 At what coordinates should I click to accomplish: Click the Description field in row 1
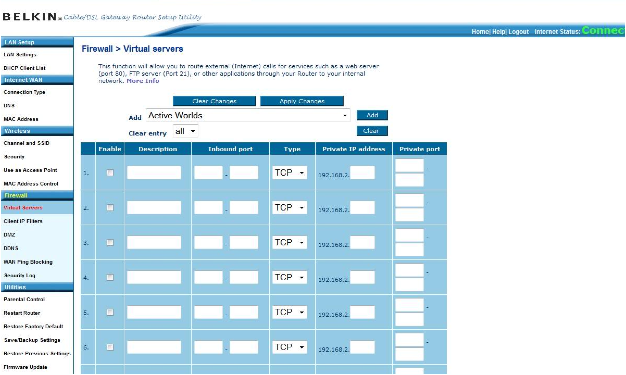click(x=154, y=173)
